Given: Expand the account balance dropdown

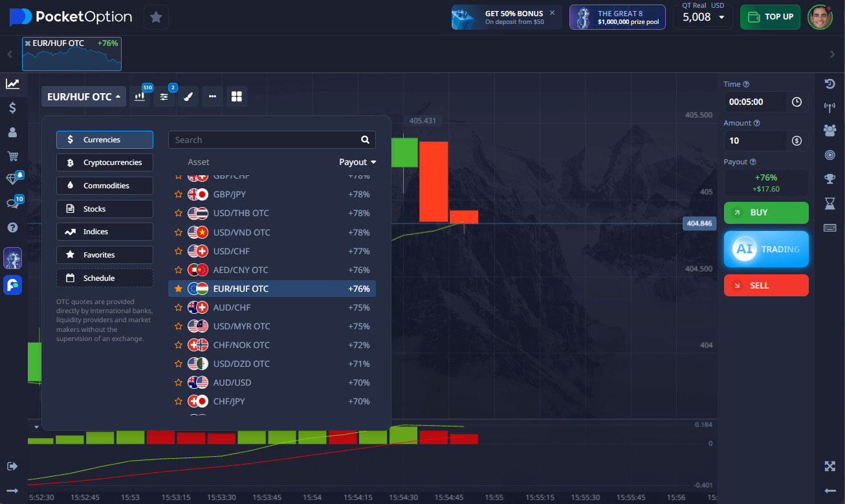Looking at the screenshot, I should (x=721, y=17).
